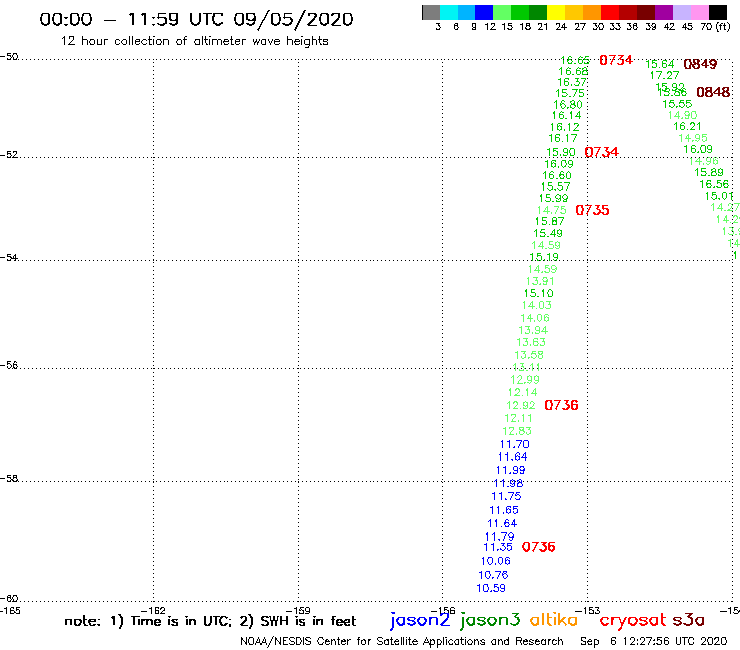Click the wave height value '16.68'

(x=573, y=71)
